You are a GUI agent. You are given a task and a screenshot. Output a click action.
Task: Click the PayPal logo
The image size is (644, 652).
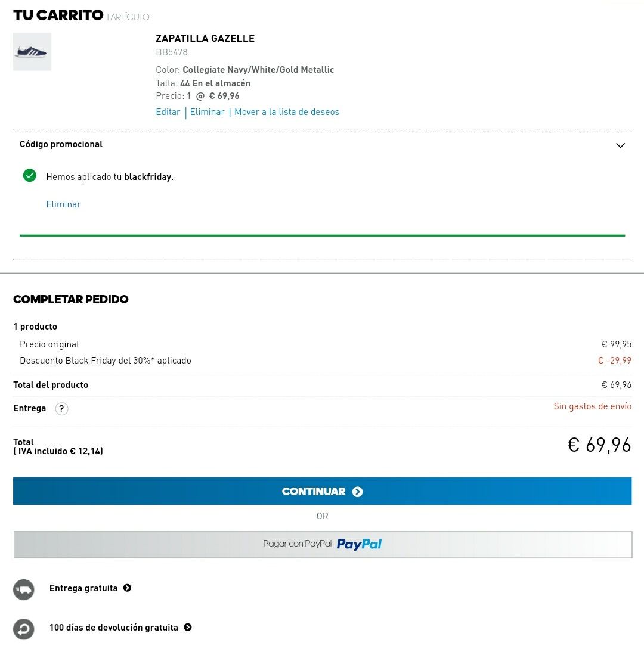click(359, 544)
